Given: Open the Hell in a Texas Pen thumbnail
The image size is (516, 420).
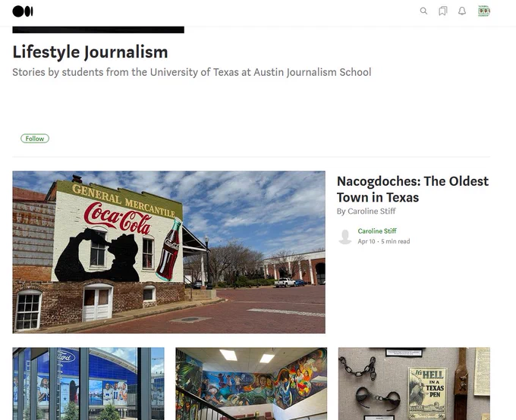Looking at the screenshot, I should click(414, 384).
